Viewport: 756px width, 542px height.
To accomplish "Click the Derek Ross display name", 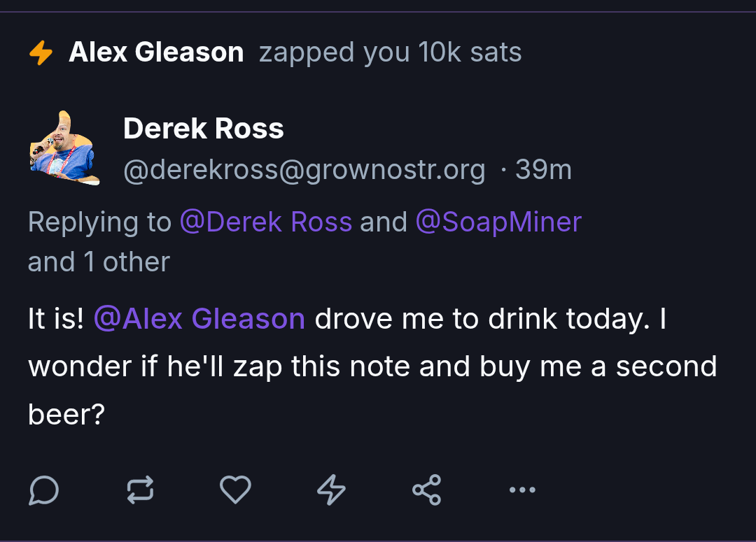I will coord(203,129).
